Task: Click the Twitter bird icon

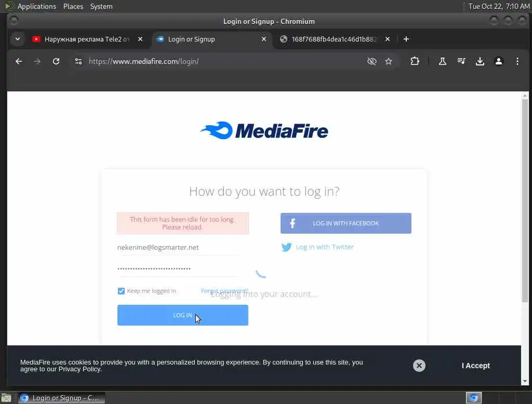Action: pos(286,247)
